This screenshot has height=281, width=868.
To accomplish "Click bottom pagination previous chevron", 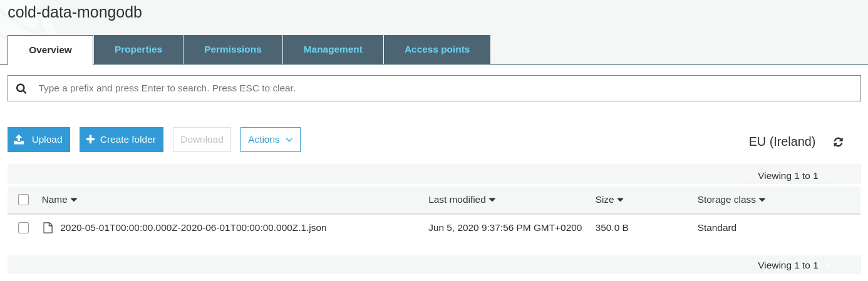I will click(x=748, y=266).
